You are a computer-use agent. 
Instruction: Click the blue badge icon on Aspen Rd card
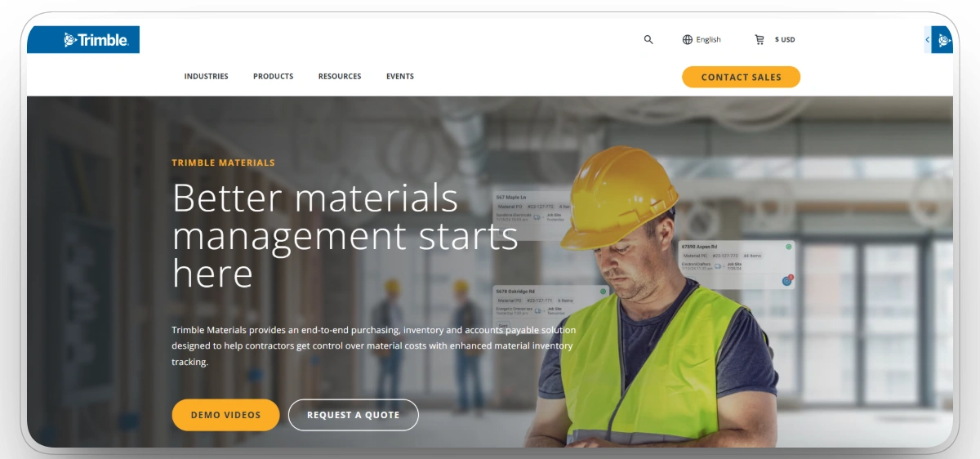tap(787, 280)
